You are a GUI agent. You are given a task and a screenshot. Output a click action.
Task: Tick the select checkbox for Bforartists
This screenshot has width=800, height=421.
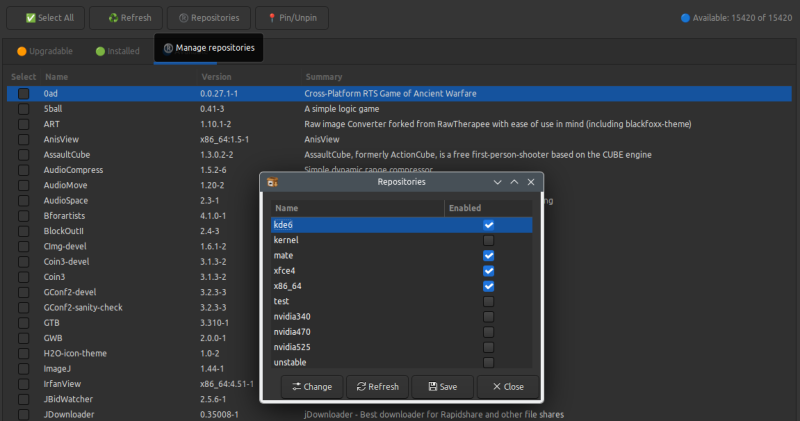point(23,216)
